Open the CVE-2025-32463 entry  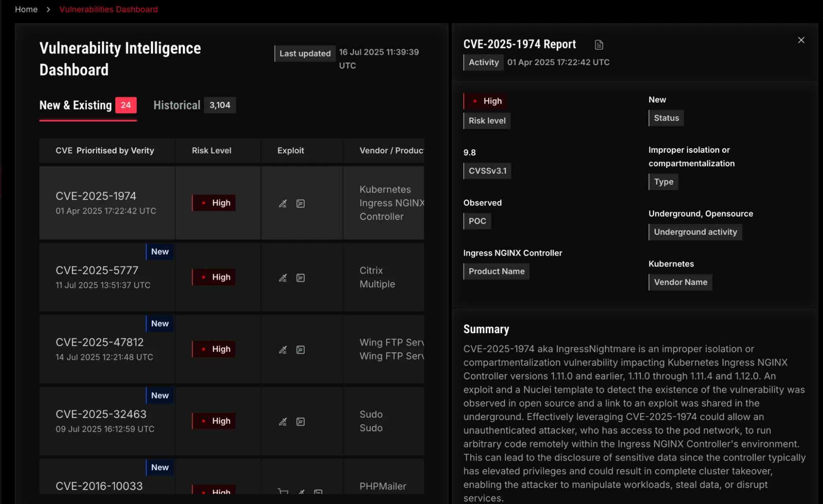pyautogui.click(x=101, y=414)
